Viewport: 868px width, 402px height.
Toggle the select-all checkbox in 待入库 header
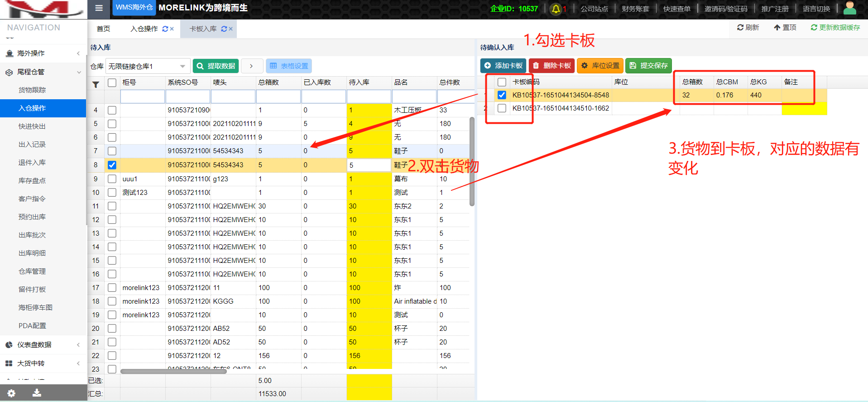pyautogui.click(x=112, y=82)
